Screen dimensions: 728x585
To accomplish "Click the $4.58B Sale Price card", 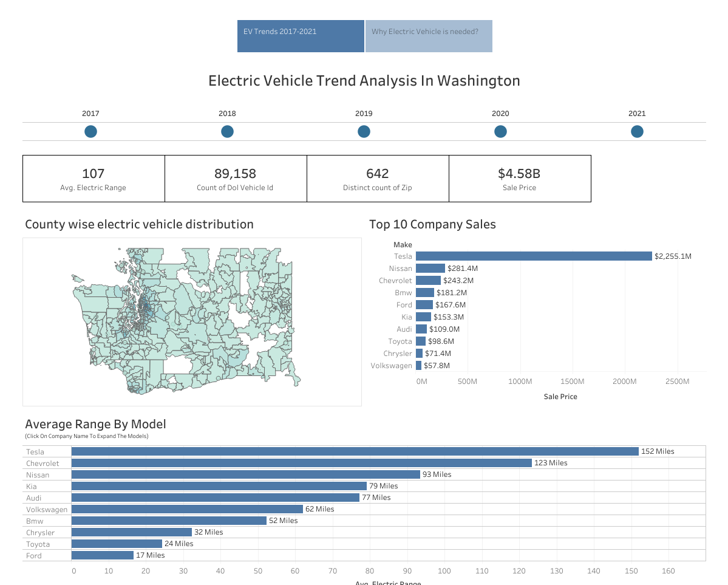I will [x=520, y=179].
